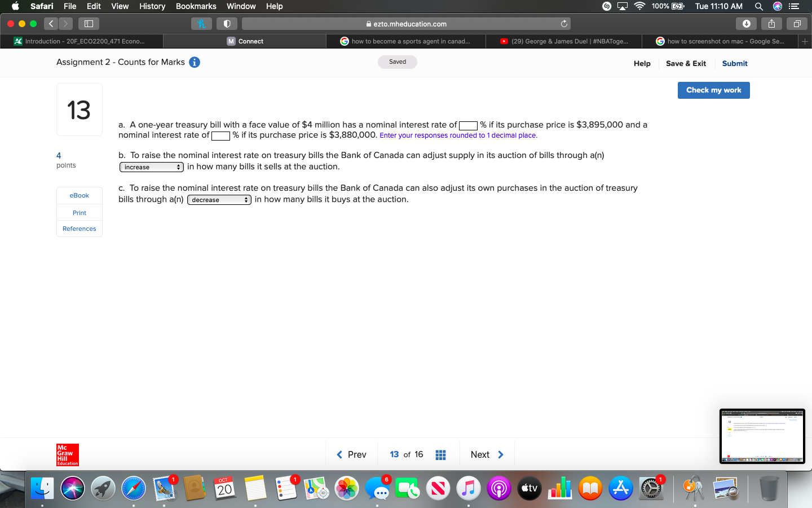Screen dimensions: 812x508
Task: Switch to the Connect tab
Action: point(244,41)
